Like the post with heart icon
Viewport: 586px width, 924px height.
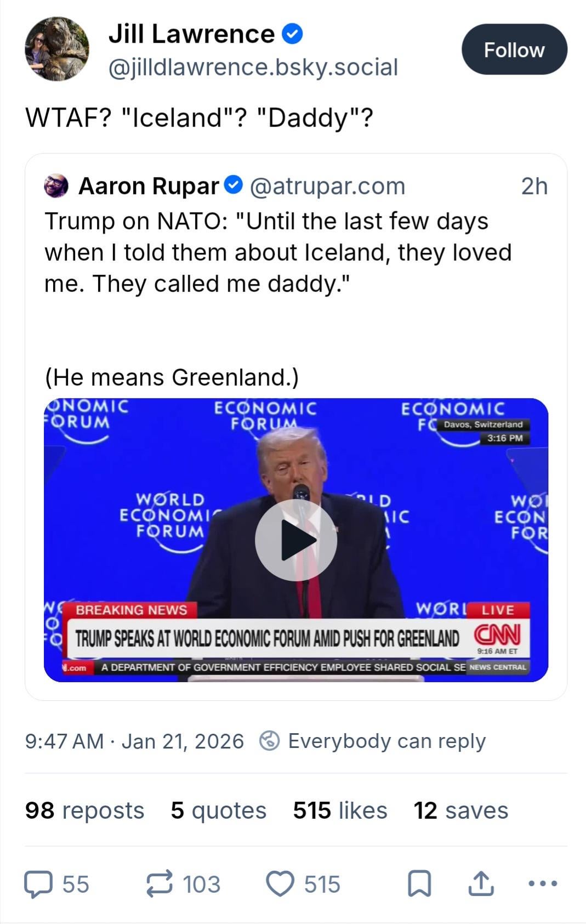point(280,884)
